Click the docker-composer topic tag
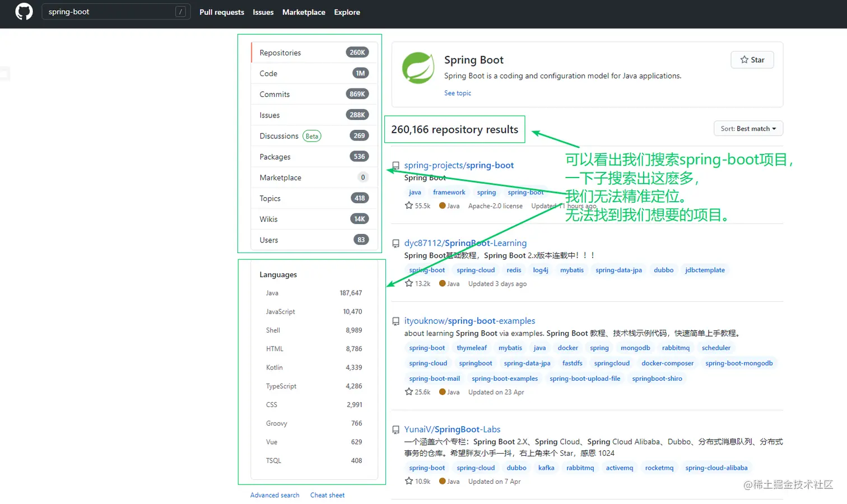The image size is (847, 504). (667, 363)
